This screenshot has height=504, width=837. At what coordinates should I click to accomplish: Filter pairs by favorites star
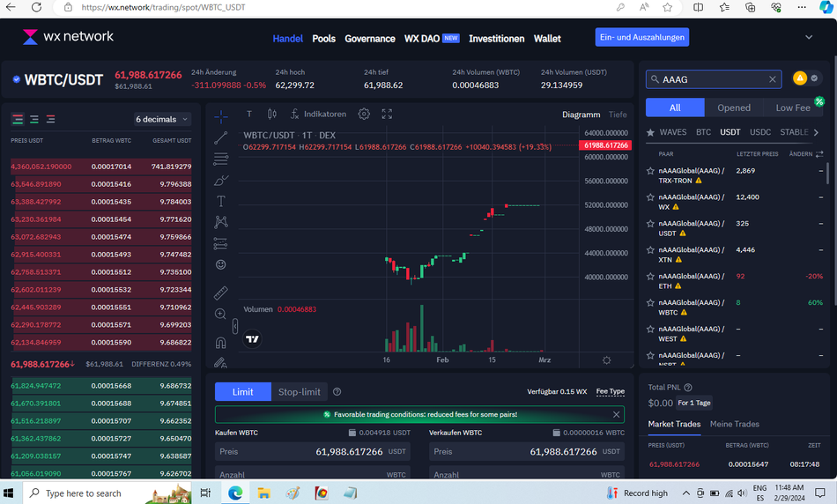[x=650, y=132]
